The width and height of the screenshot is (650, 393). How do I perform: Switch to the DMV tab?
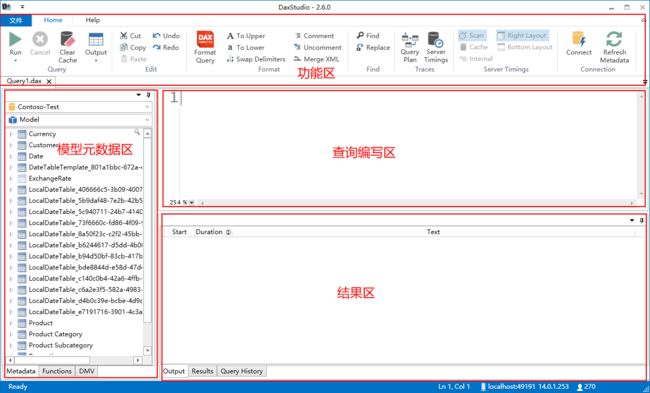pos(87,371)
